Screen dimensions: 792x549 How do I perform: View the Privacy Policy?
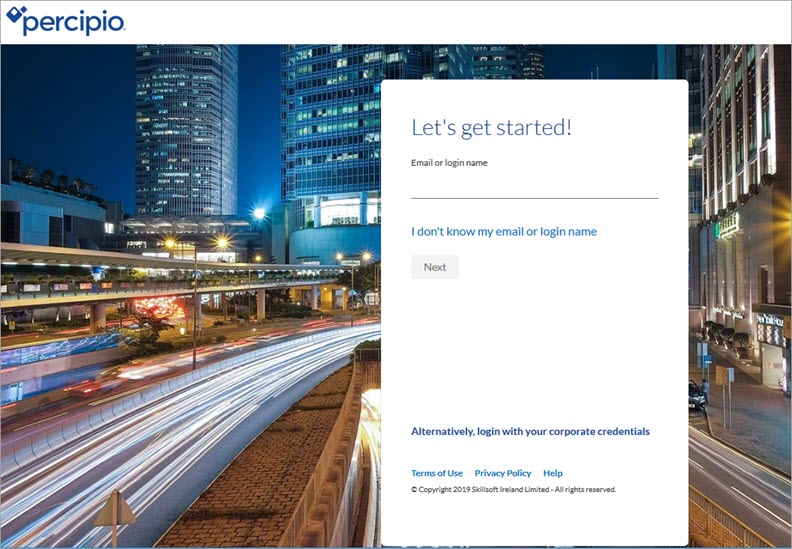pyautogui.click(x=502, y=473)
